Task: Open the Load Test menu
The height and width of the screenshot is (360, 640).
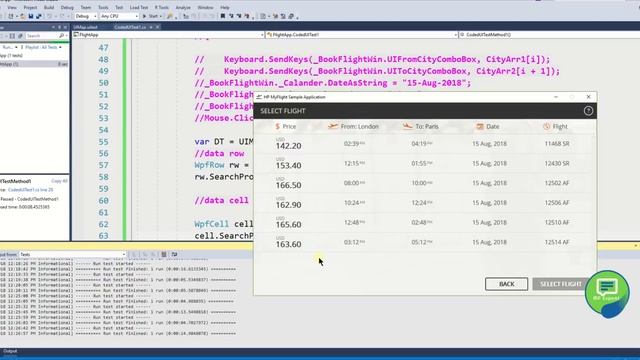Action: (x=139, y=7)
